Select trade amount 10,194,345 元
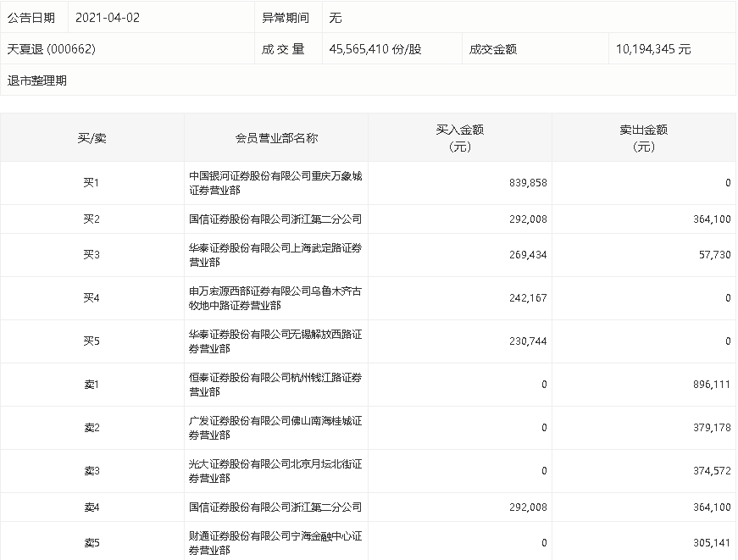The image size is (738, 560). [653, 49]
